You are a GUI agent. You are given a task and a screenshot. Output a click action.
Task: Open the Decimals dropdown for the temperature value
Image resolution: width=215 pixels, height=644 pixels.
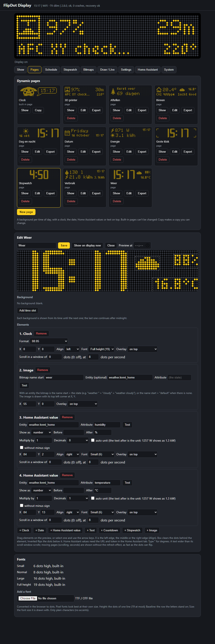[x=78, y=498]
